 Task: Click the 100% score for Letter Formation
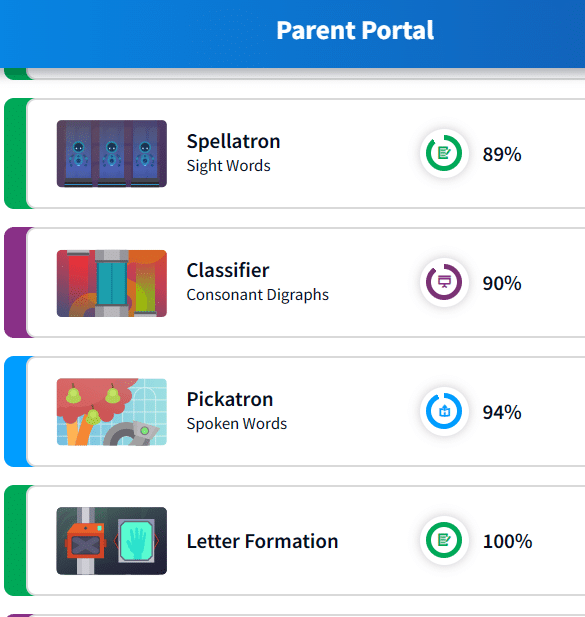click(x=507, y=541)
